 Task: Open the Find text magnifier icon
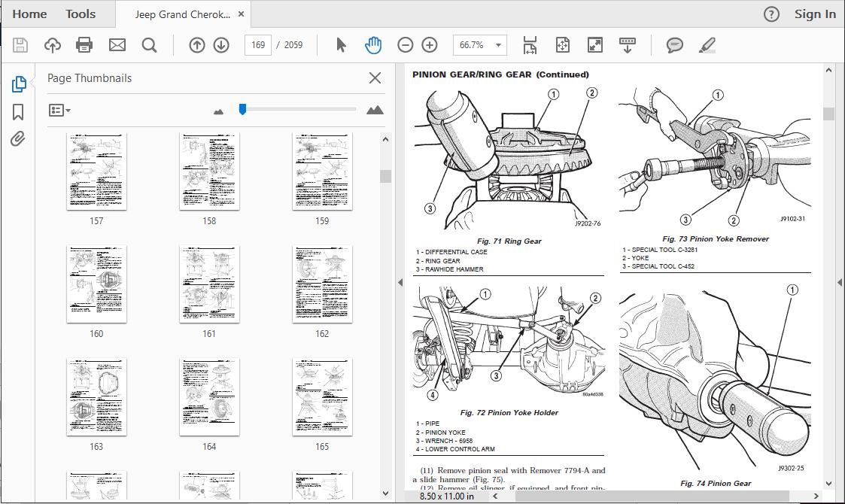149,44
